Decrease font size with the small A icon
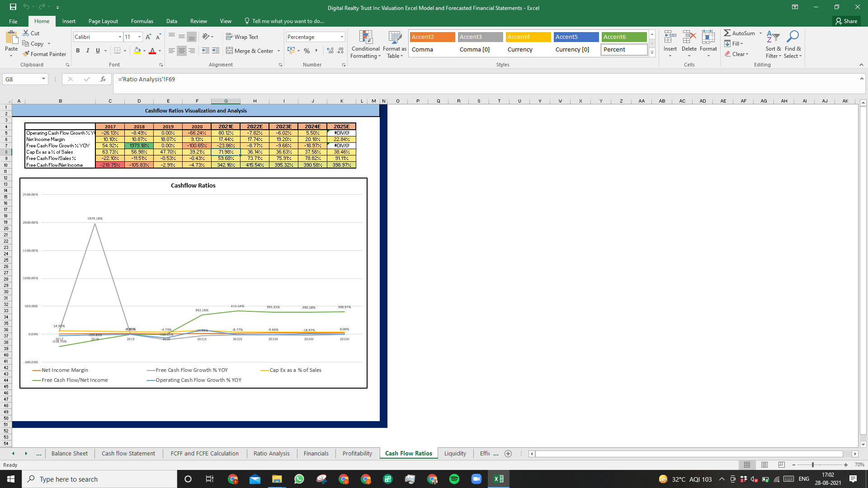 (x=158, y=37)
